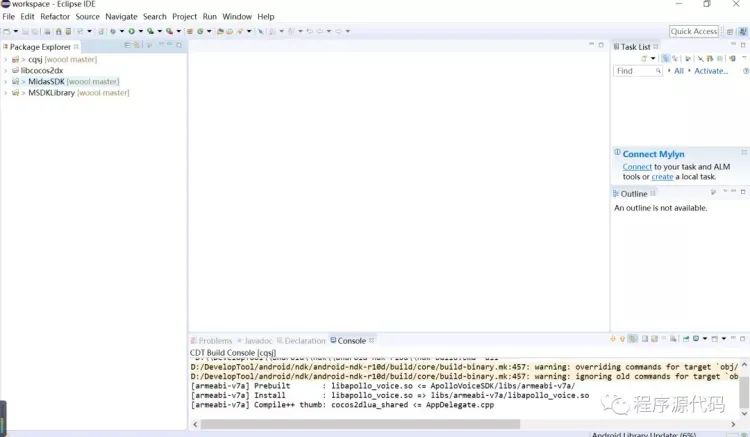Viewport: 750px width, 437px height.
Task: Click the Debug bug toolbar icon
Action: click(113, 31)
